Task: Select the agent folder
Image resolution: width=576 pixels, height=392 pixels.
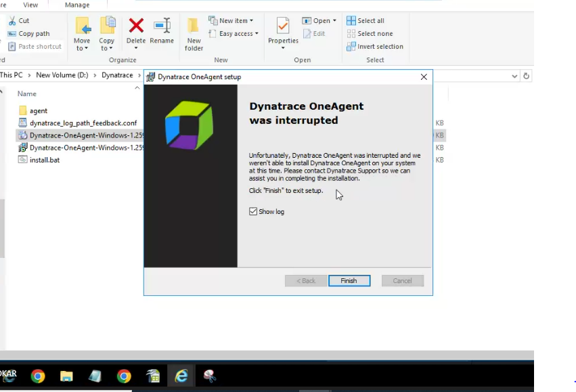Action: coord(39,110)
